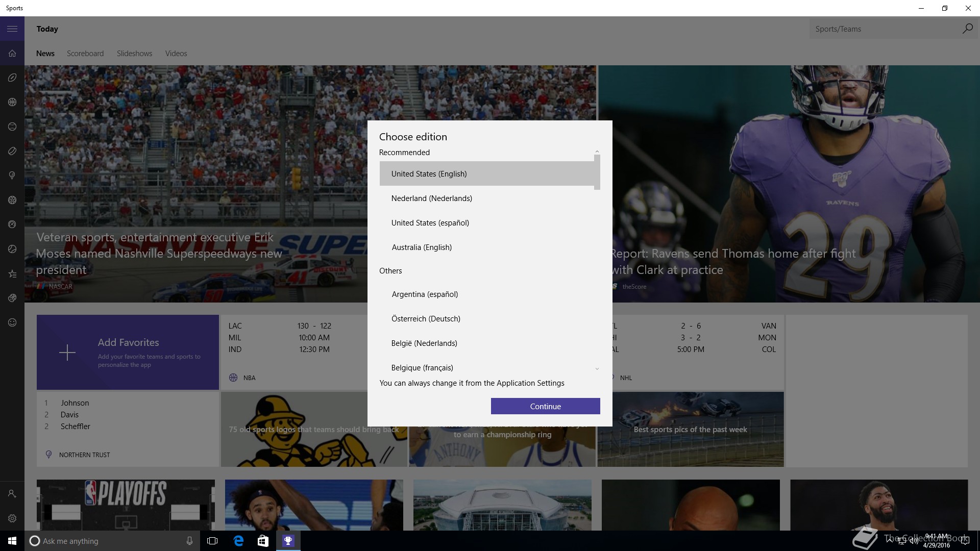980x551 pixels.
Task: Open the baseball sidebar icon
Action: click(x=12, y=127)
